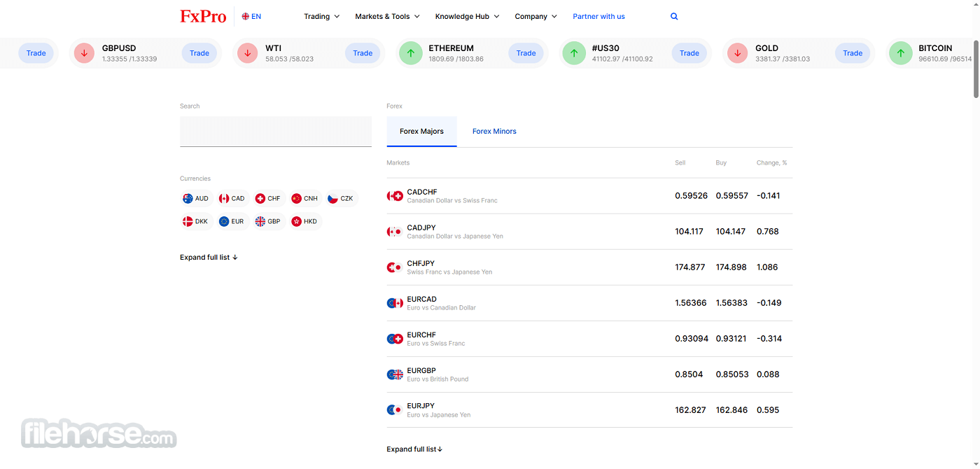
Task: Click the WTI red down arrow icon
Action: [x=247, y=53]
